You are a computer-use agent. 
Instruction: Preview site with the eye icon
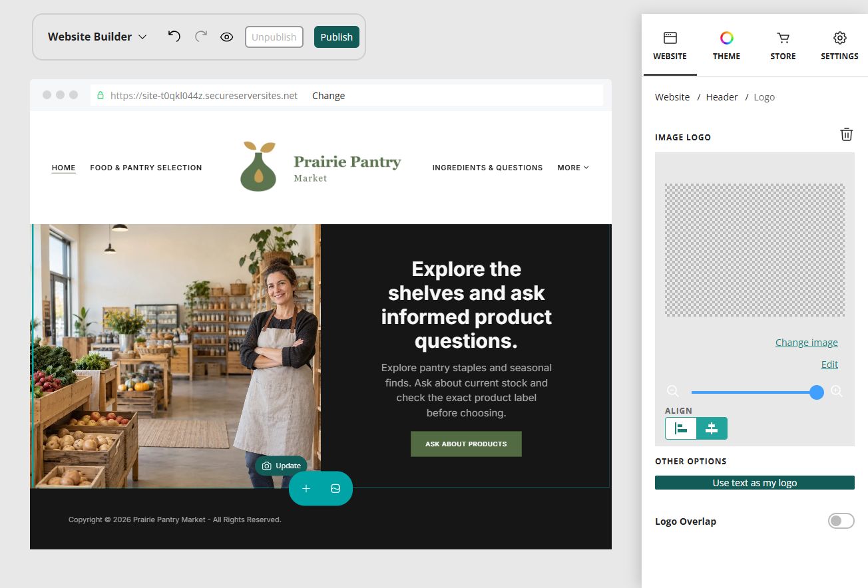click(x=227, y=37)
